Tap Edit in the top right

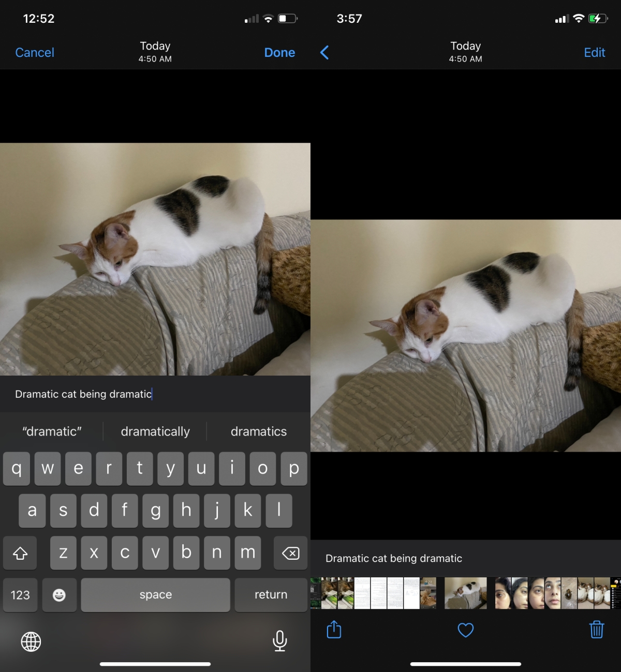pyautogui.click(x=594, y=52)
